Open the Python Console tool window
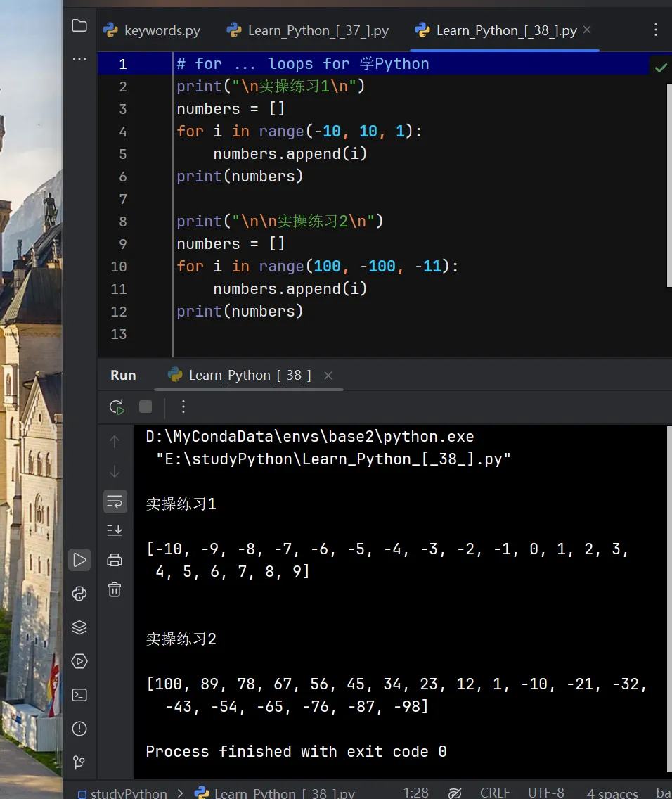The image size is (672, 799). (x=79, y=594)
